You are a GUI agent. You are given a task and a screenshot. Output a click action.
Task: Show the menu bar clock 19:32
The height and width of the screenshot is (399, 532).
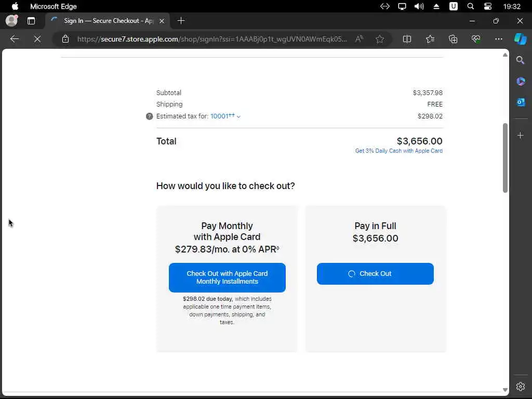[x=512, y=6]
